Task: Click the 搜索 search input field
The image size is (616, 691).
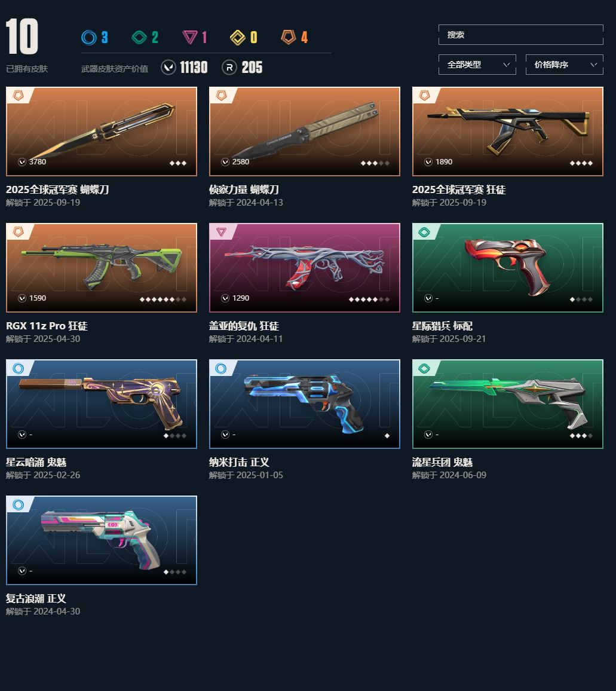Action: [521, 35]
